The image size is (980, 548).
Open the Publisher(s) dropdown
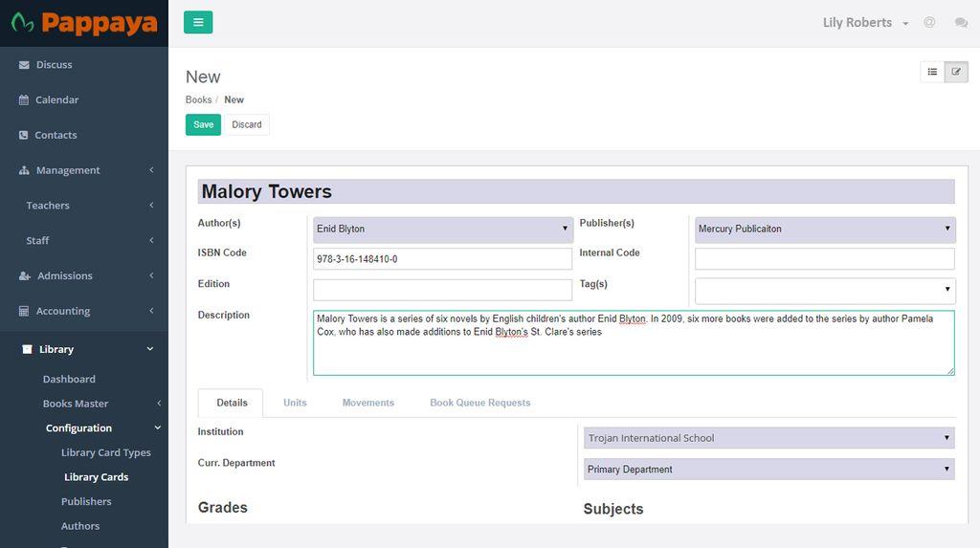(825, 230)
